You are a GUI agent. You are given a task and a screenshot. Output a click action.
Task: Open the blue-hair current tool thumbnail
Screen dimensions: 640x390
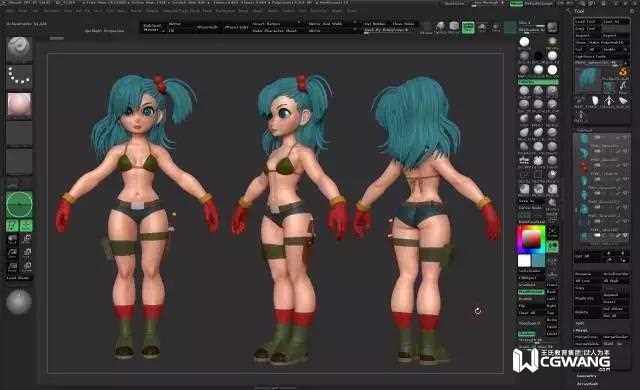click(588, 79)
